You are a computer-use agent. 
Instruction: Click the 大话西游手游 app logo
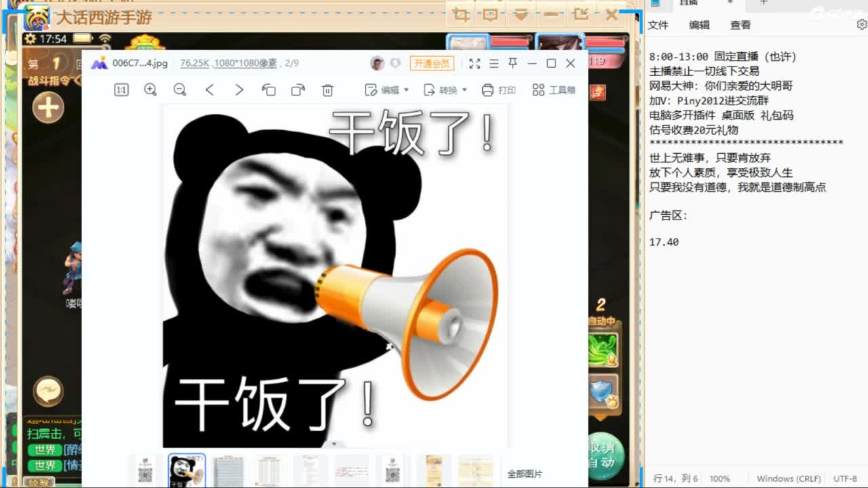coord(36,18)
